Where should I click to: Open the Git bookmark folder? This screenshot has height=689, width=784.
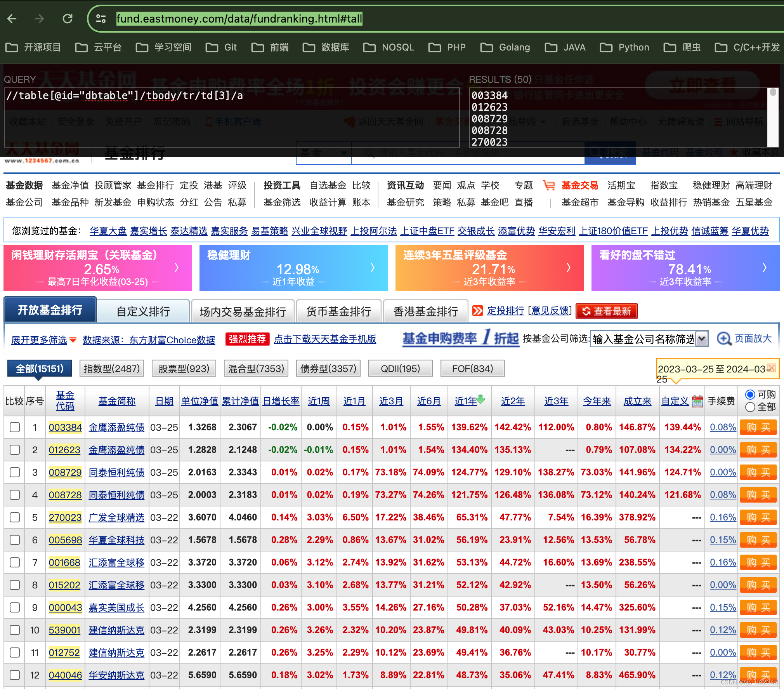(221, 47)
